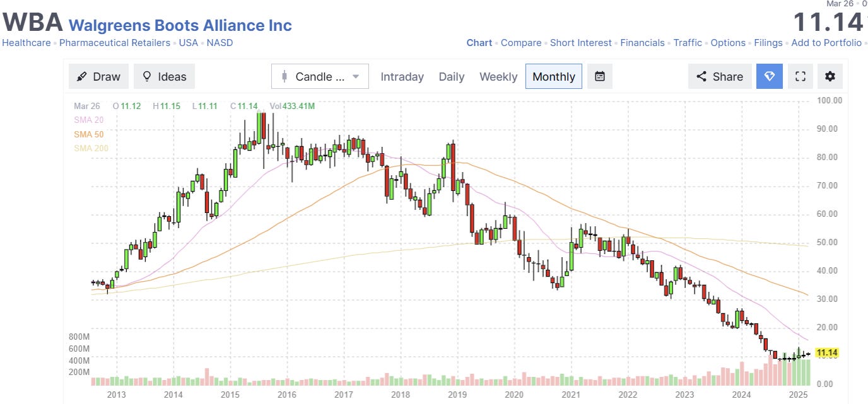868x404 pixels.
Task: Open the Short Interest link
Action: click(581, 43)
